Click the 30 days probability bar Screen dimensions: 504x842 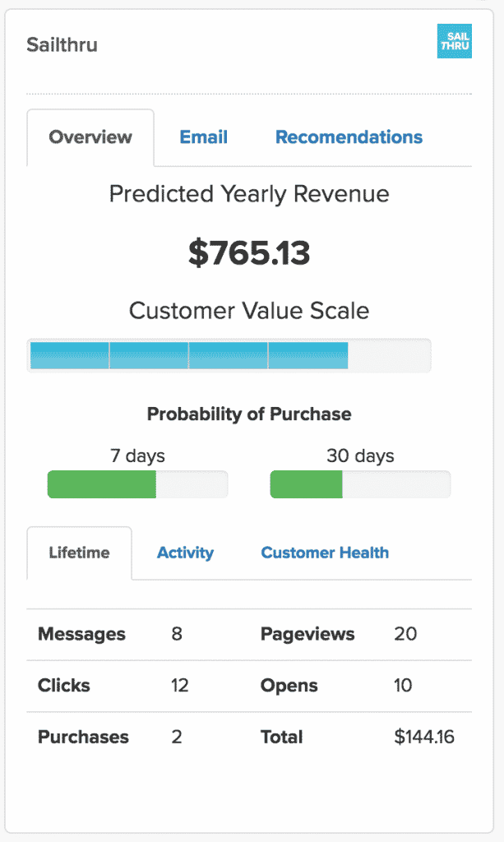360,484
